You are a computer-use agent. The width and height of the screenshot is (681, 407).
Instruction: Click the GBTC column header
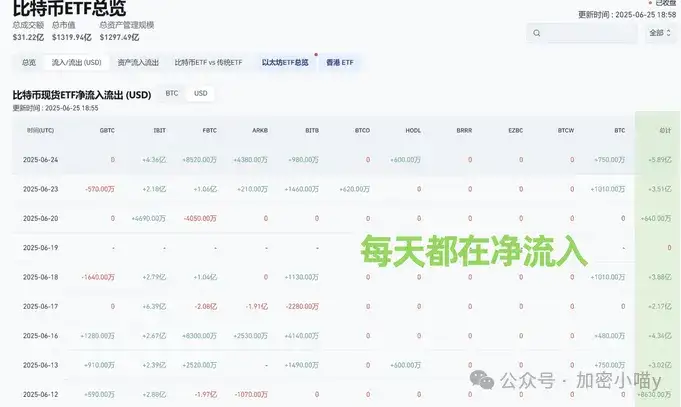[x=107, y=130]
